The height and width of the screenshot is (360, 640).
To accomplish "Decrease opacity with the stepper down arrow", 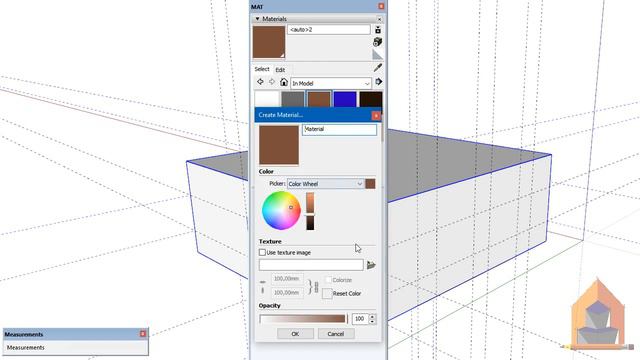I will (372, 322).
